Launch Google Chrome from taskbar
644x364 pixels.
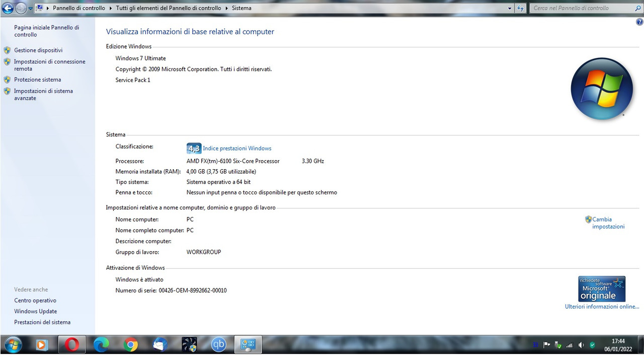click(131, 345)
